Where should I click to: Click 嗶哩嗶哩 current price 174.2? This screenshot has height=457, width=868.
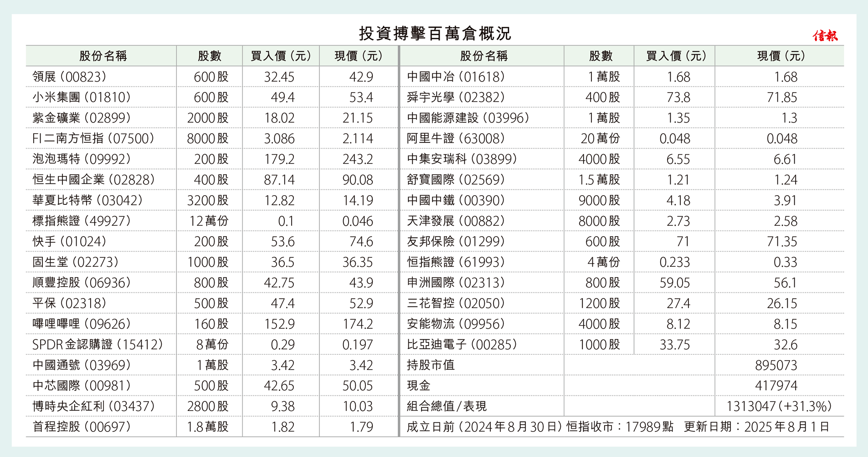point(358,324)
